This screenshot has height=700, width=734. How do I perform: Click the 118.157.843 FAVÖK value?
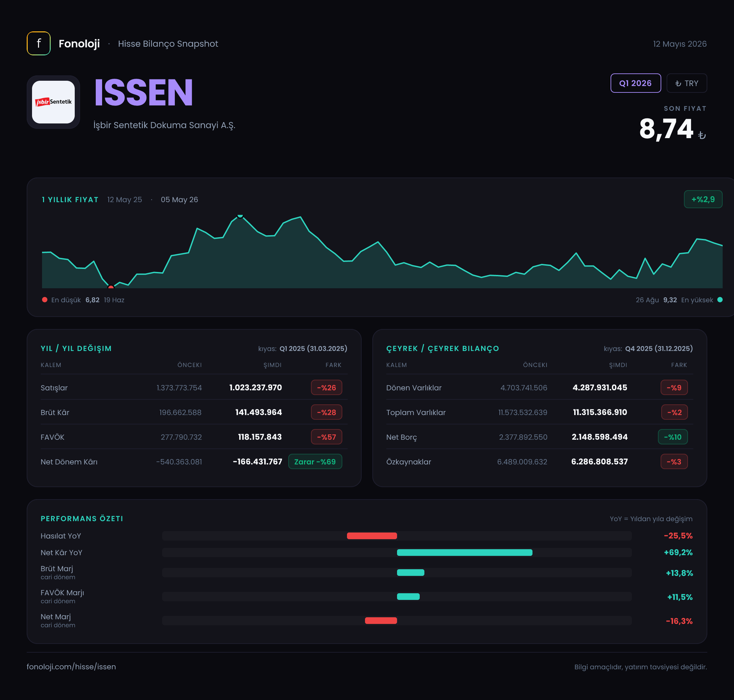click(x=260, y=436)
